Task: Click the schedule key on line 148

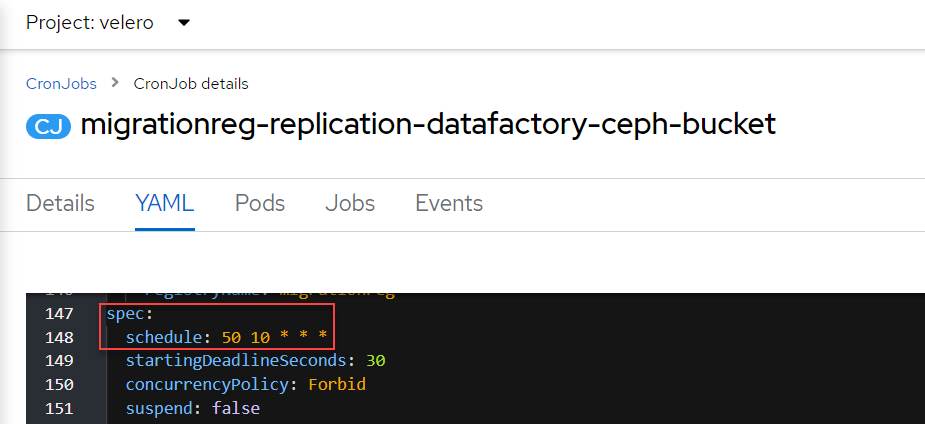Action: tap(166, 338)
